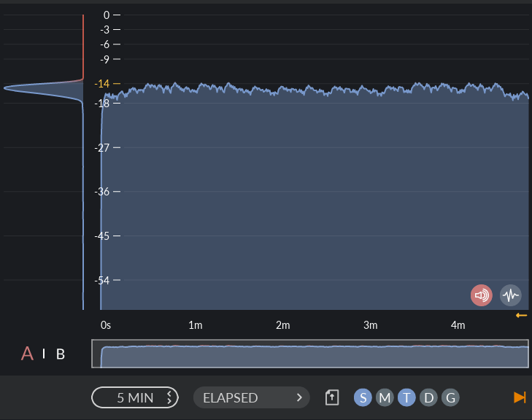
Task: Click the red speaker loudness icon
Action: pyautogui.click(x=481, y=295)
